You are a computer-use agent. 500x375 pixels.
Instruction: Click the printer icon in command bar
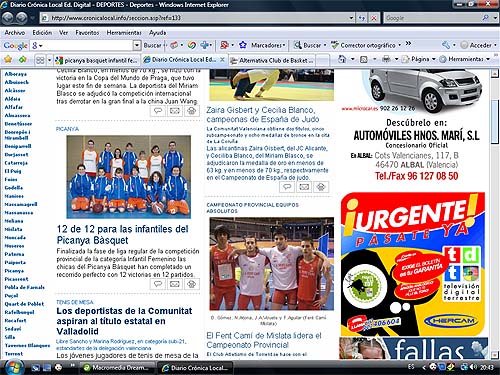tap(386, 59)
